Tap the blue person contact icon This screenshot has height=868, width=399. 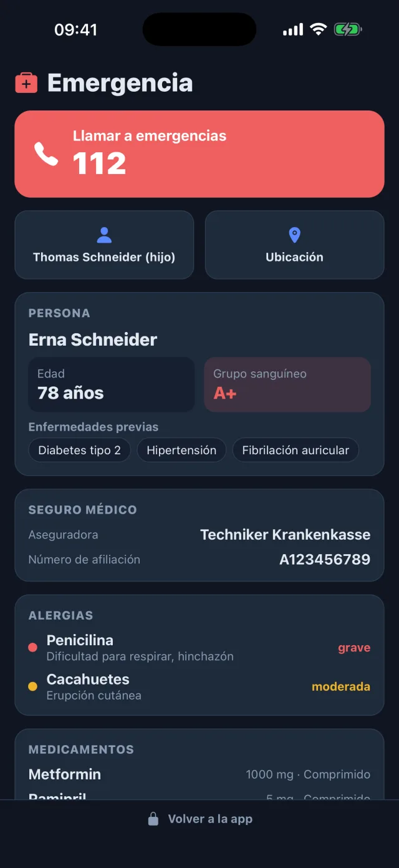(x=104, y=235)
